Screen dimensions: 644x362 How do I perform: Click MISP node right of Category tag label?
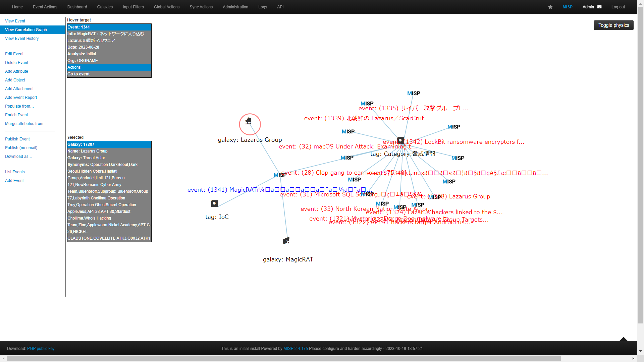pyautogui.click(x=458, y=158)
